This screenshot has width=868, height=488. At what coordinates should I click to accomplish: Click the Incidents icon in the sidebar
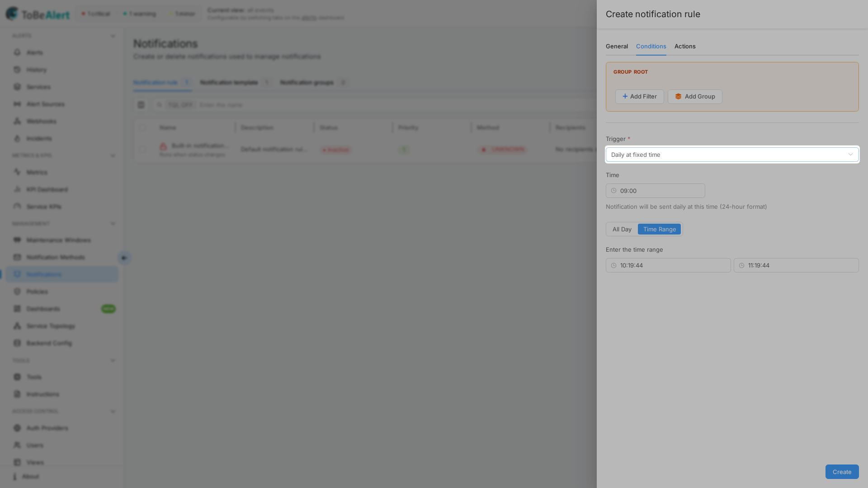(x=17, y=138)
